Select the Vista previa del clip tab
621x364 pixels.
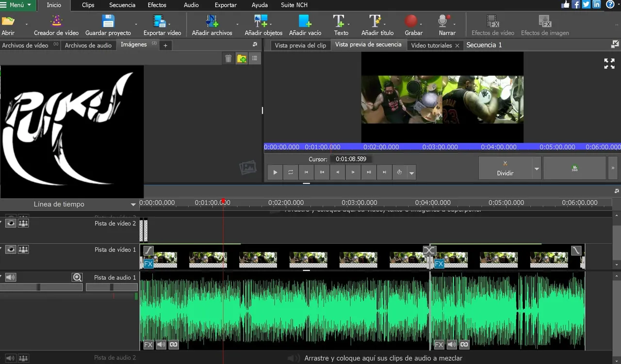[300, 45]
